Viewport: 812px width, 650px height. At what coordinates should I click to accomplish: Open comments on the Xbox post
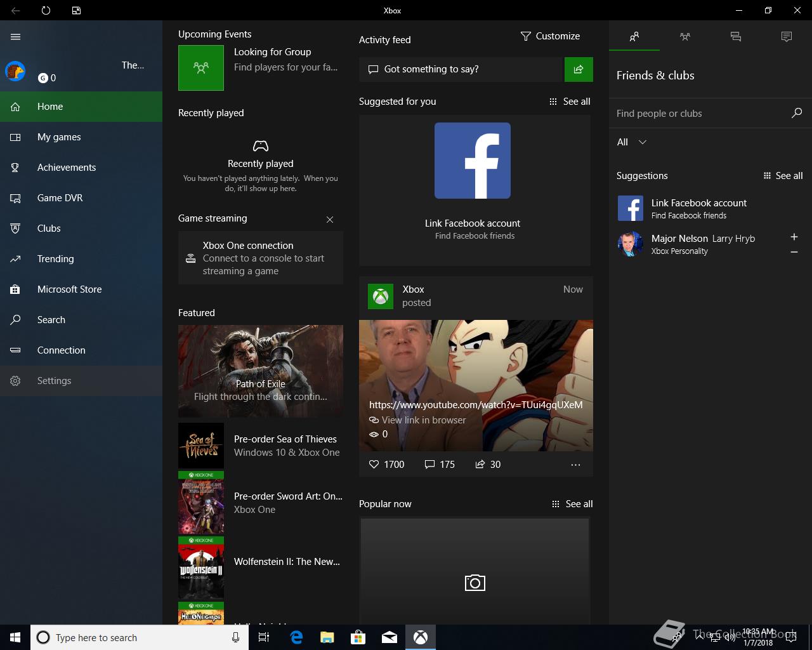(440, 465)
